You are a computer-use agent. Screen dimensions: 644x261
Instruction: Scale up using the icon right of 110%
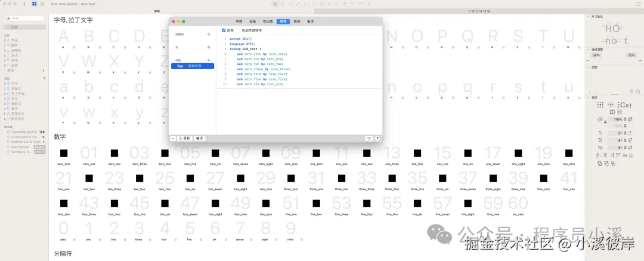point(630,119)
